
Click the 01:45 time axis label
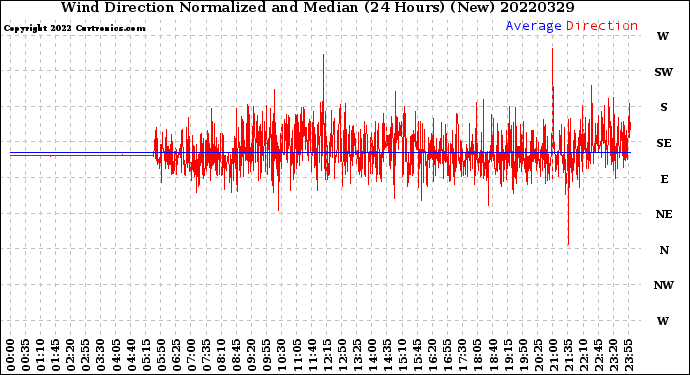56,356
